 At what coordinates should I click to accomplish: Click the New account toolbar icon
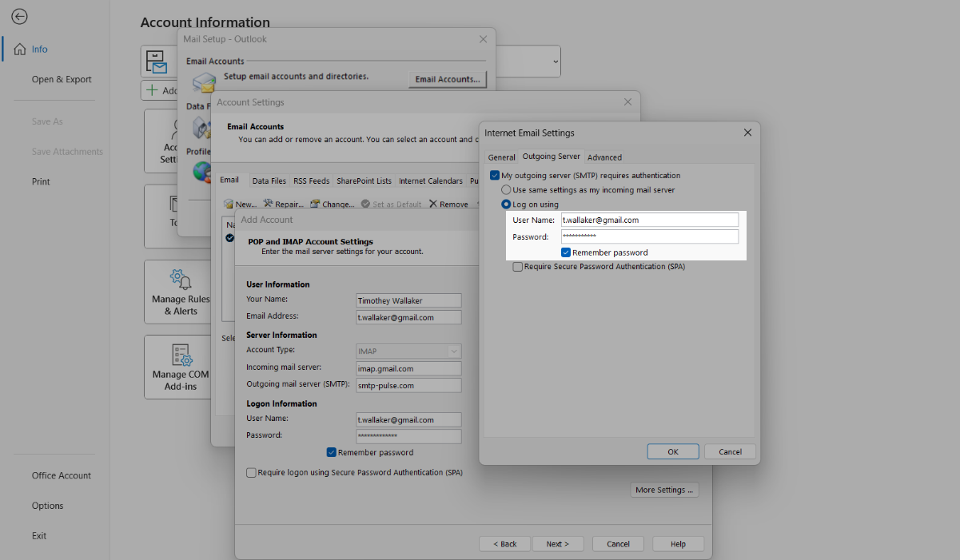[229, 205]
